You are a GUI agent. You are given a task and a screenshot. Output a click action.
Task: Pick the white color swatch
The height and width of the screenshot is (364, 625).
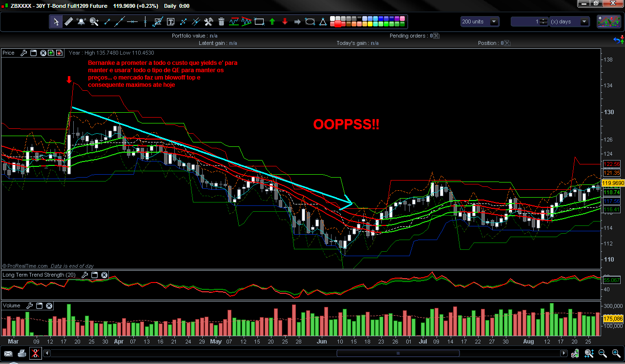[333, 19]
